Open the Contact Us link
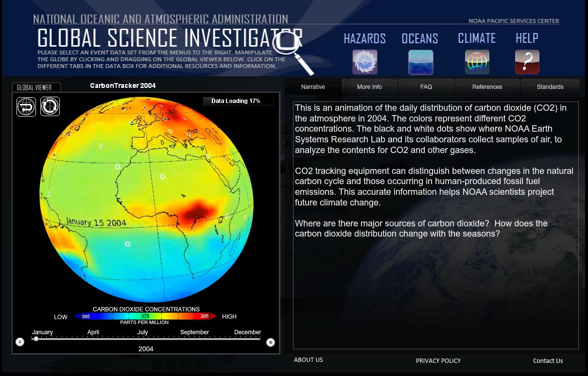 [x=548, y=360]
